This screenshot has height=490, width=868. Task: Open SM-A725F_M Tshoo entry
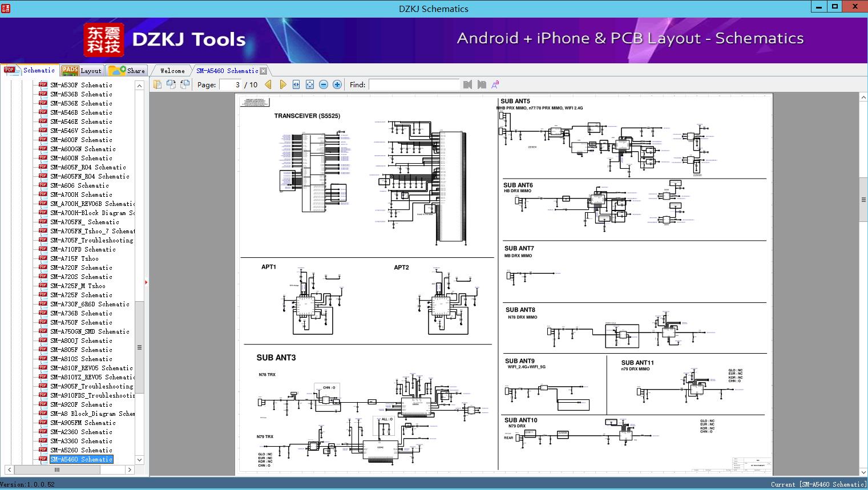78,286
